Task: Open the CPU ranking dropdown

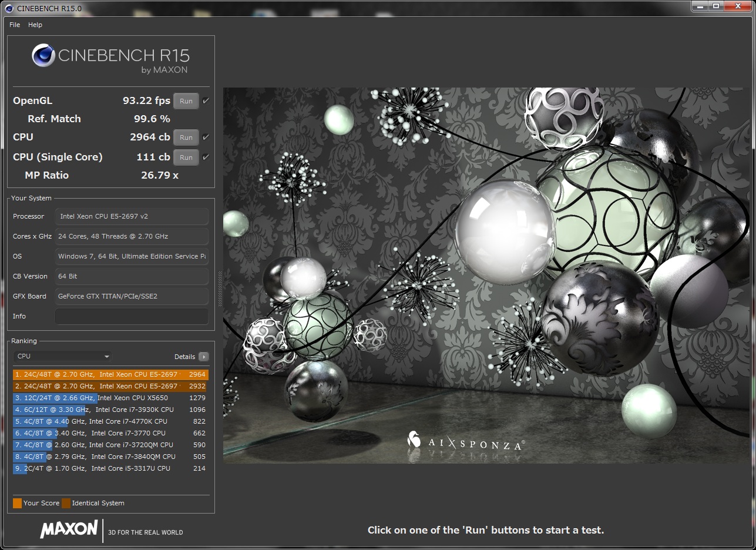Action: click(62, 356)
